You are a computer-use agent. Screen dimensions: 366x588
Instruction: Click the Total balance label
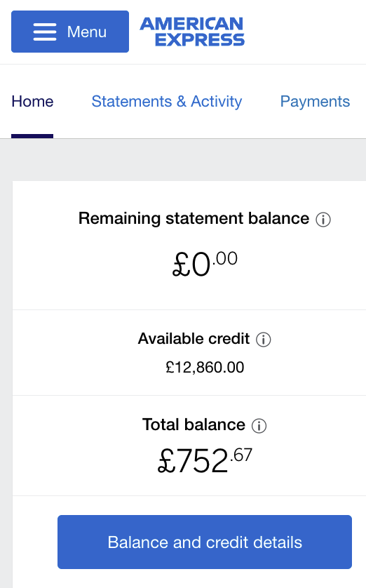click(x=194, y=425)
